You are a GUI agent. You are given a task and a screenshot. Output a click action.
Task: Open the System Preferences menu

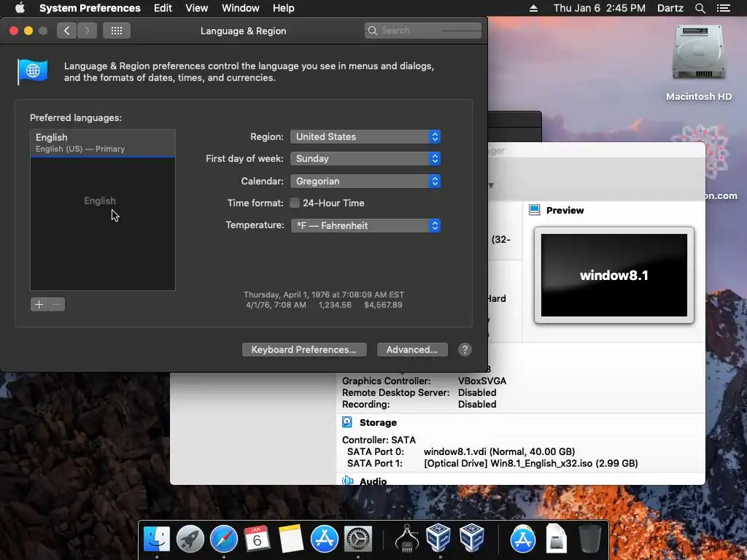(x=90, y=8)
